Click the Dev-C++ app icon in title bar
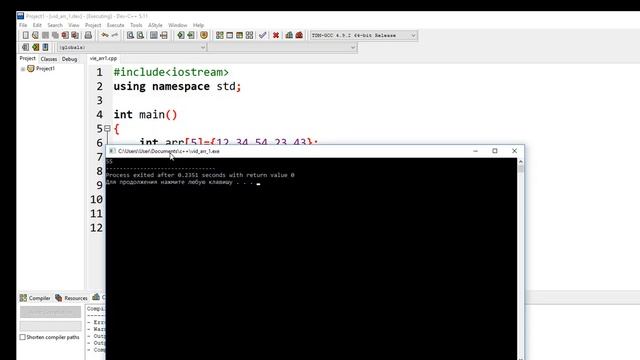The width and height of the screenshot is (640, 360). (x=20, y=16)
